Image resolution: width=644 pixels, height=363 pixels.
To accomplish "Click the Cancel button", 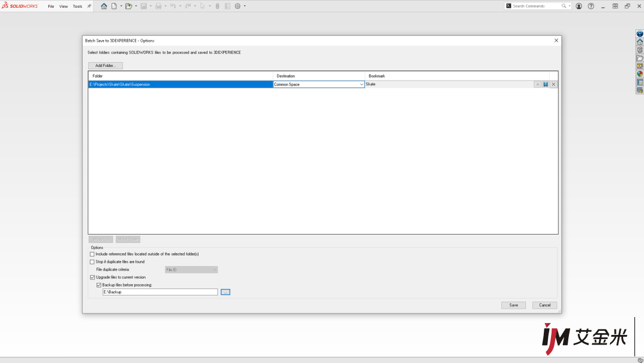I will click(x=544, y=305).
